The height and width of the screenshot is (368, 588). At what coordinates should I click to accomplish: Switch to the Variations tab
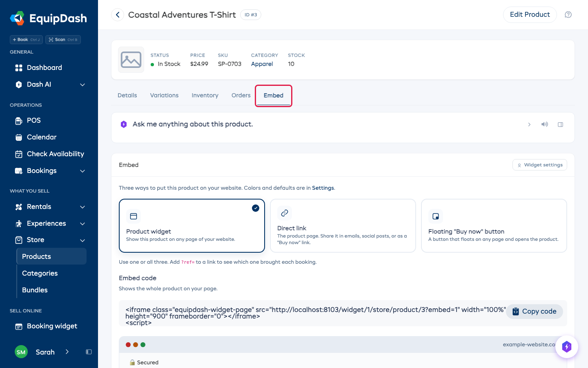tap(164, 95)
